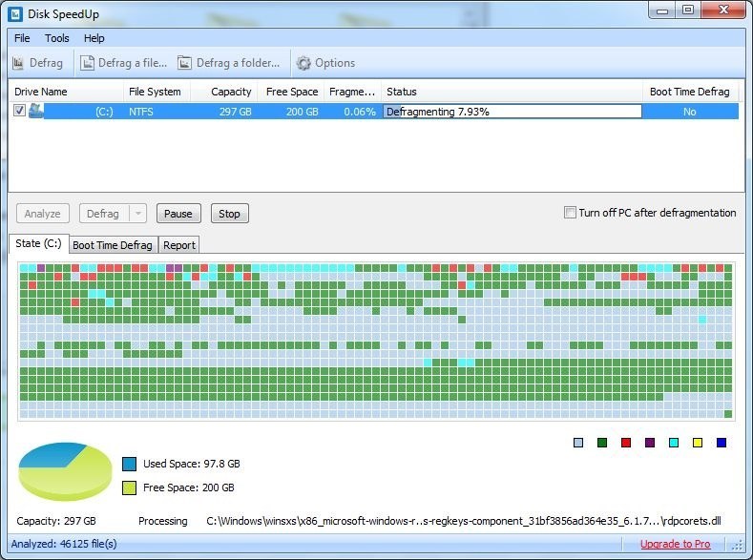Screen dimensions: 753x560
Task: Click the Free Space yellow-green color box
Action: 129,487
